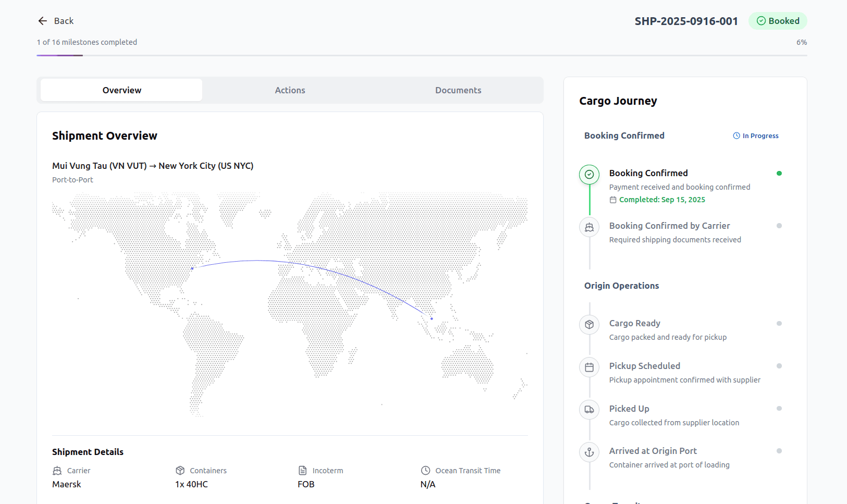847x504 pixels.
Task: Click the green status dot next to Booking Confirmed
Action: [x=779, y=173]
